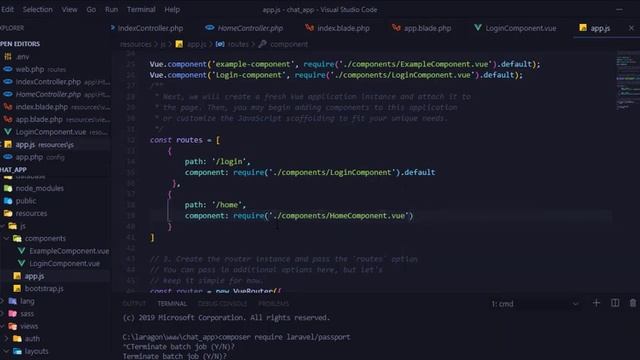Click the index.blade.php tab Laravel icon

309,28
